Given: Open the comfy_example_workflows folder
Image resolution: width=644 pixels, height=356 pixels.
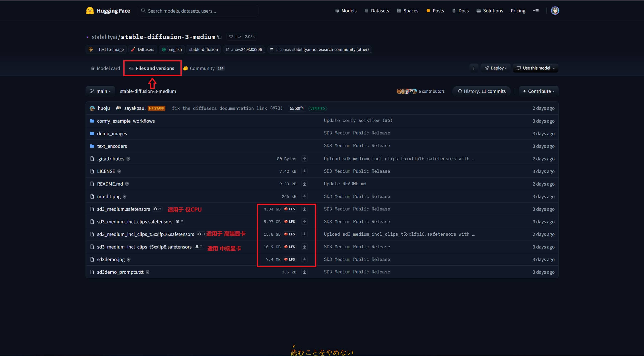Looking at the screenshot, I should click(126, 121).
